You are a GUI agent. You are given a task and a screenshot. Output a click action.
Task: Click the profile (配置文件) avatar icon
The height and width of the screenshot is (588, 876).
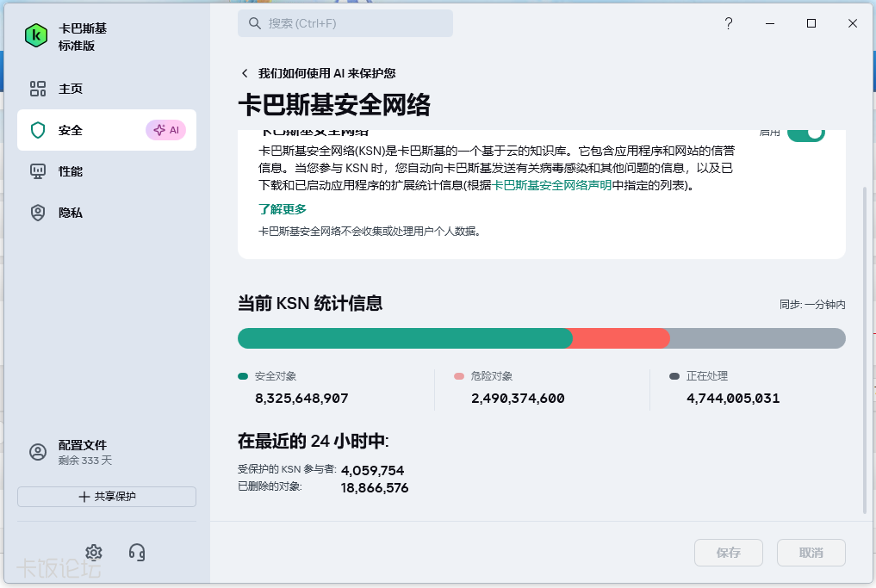37,452
